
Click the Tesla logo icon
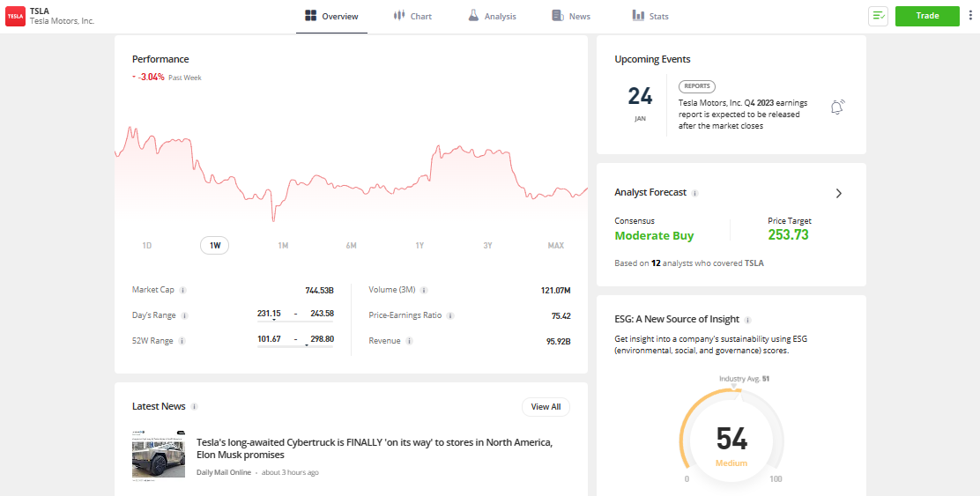15,16
